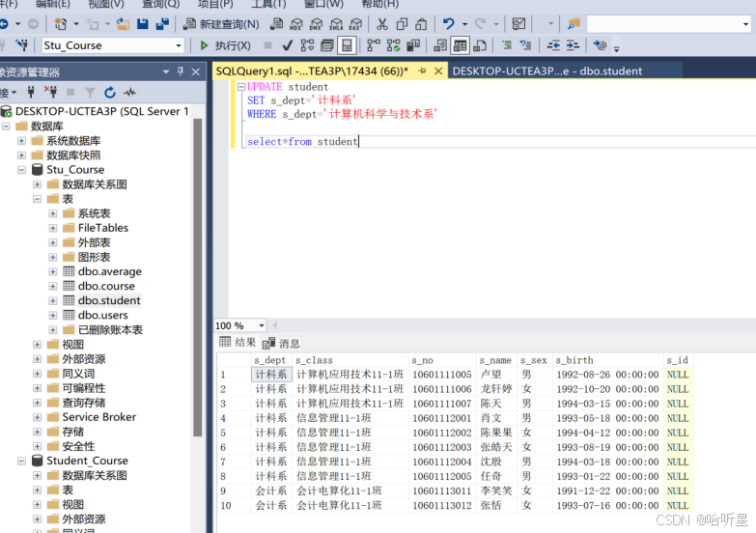Collapse the Stu_Course database node
The height and width of the screenshot is (533, 756).
tap(21, 170)
